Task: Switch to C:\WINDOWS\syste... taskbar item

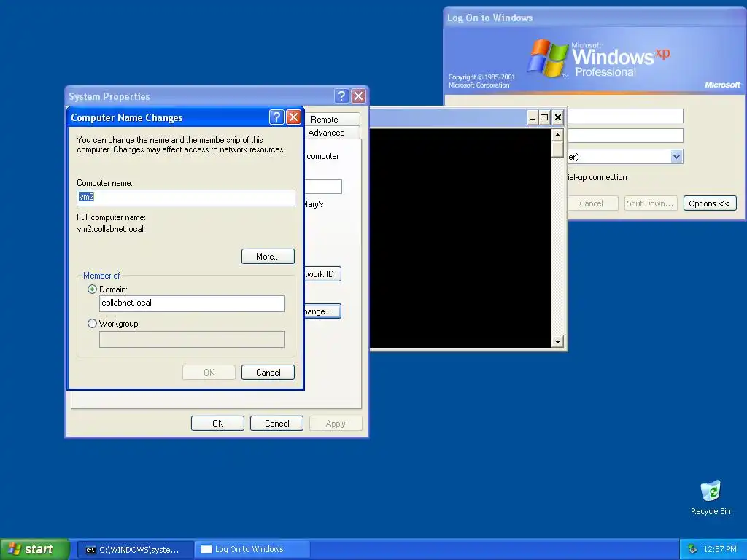Action: point(136,550)
